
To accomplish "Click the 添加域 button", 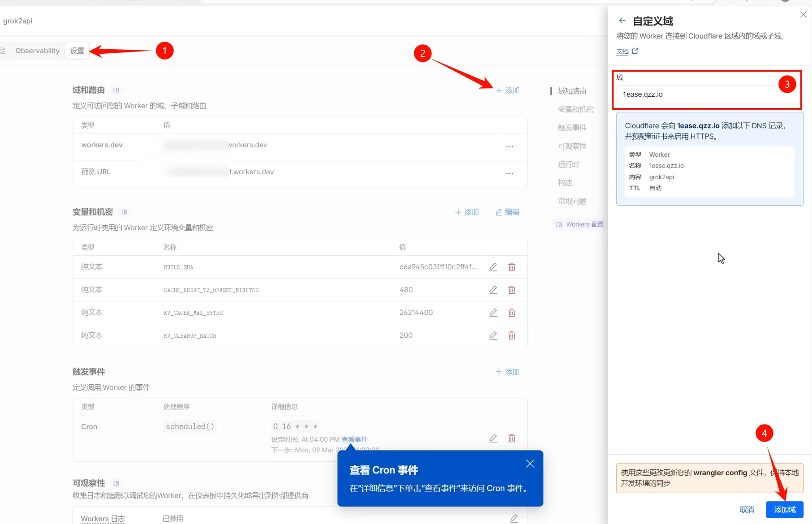I will tap(784, 510).
